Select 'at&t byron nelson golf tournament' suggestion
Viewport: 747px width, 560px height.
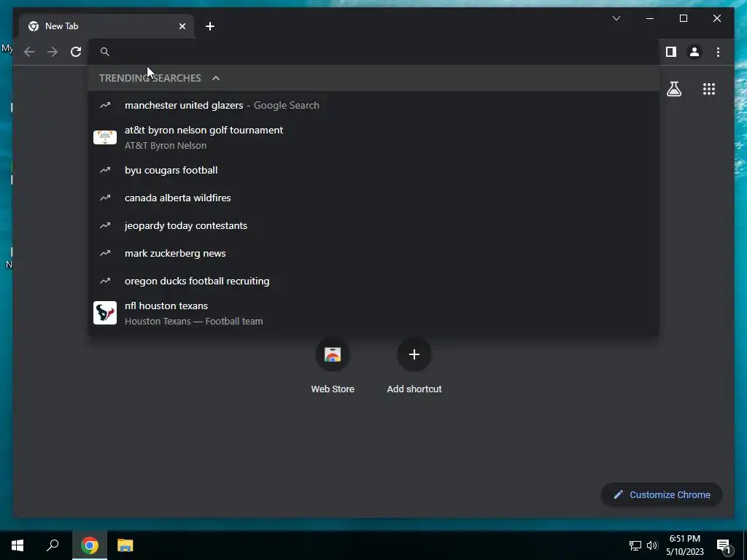(373, 138)
